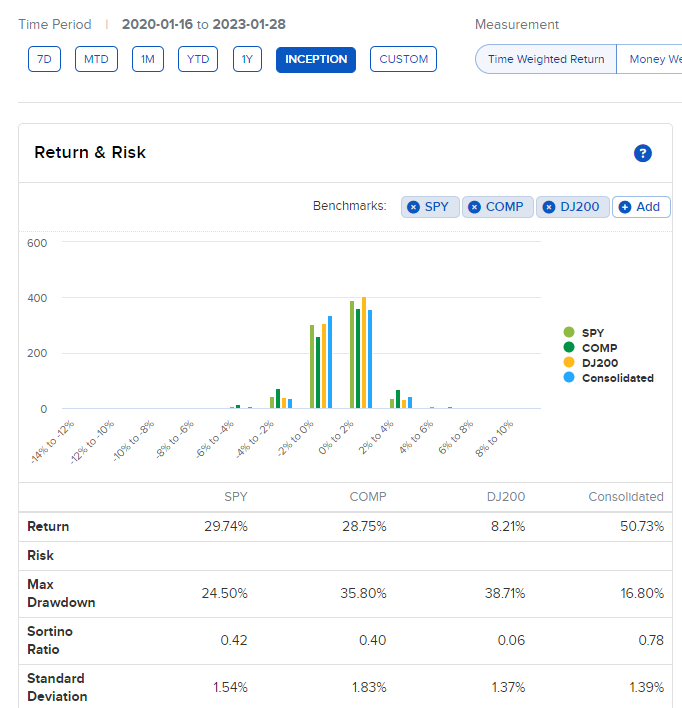Open the CUSTOM time period option
The image size is (682, 708).
click(x=403, y=59)
